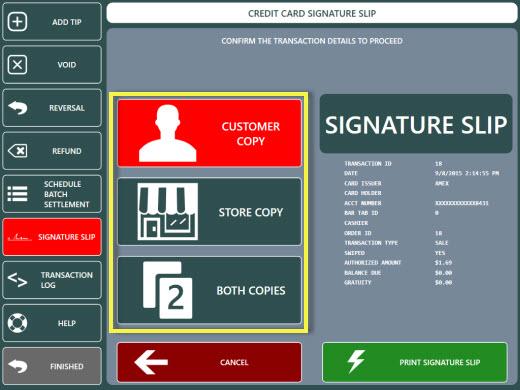
Task: Select the Reversal curved arrow icon
Action: coord(18,108)
